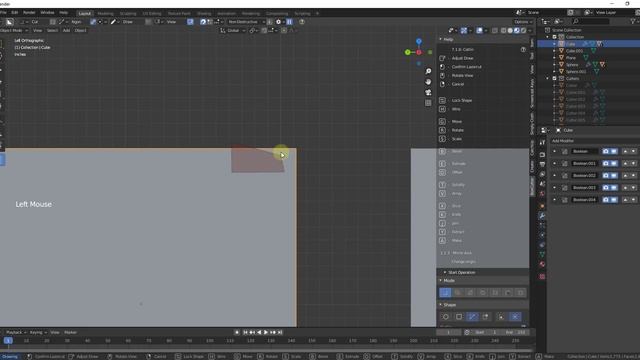
Task: Toggle the viewport gizmo visibility button
Action: coord(464,30)
